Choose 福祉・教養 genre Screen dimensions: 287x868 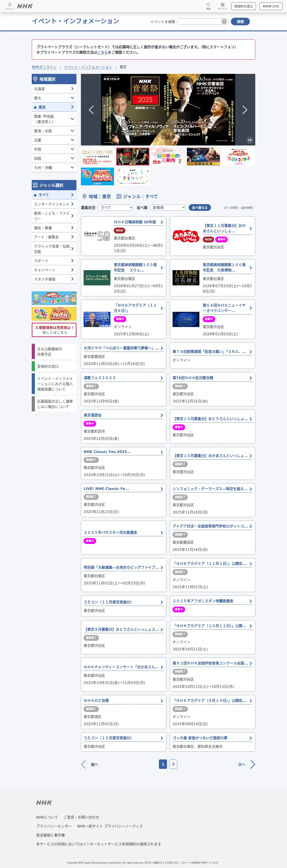click(x=54, y=228)
